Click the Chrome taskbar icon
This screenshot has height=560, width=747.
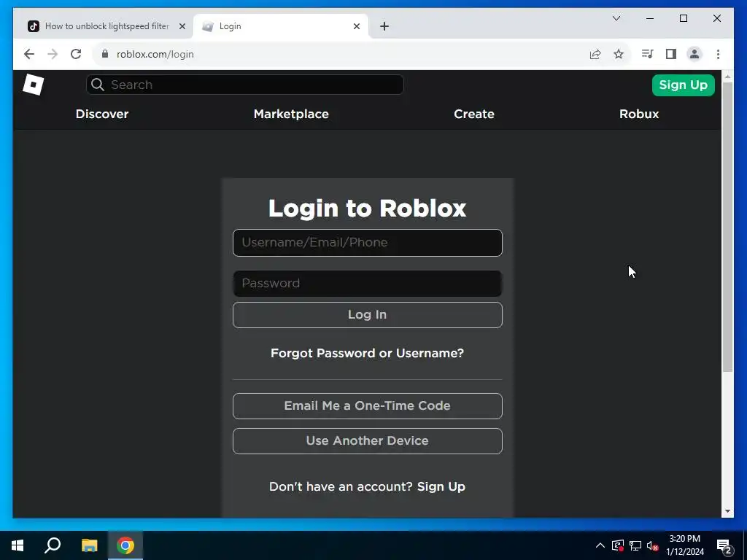pos(125,545)
